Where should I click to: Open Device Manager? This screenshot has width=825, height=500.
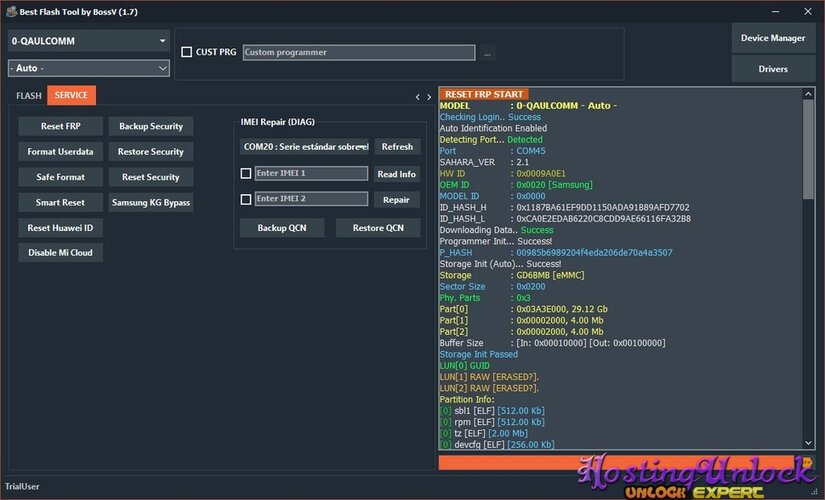coord(773,38)
